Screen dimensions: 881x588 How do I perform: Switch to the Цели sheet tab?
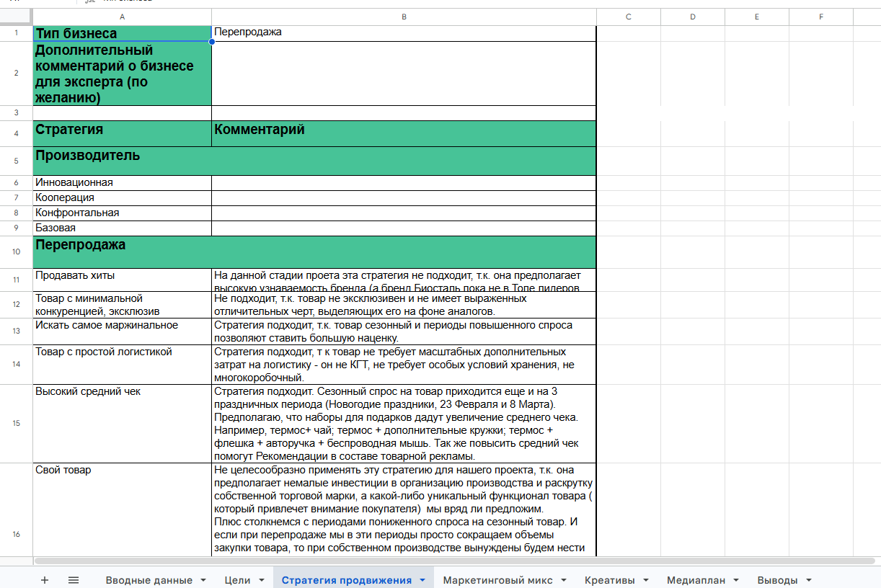tap(237, 580)
